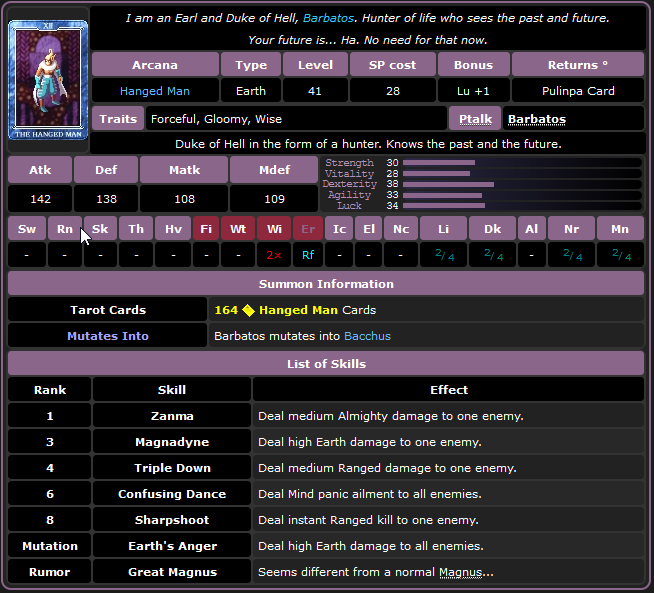Select the Wi wind resistance icon

273,229
